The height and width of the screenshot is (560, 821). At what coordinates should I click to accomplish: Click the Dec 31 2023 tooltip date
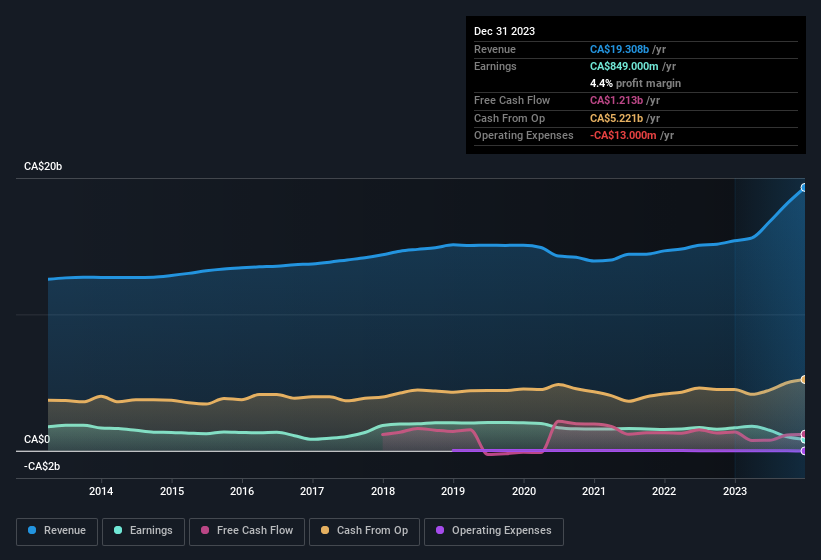[x=504, y=31]
